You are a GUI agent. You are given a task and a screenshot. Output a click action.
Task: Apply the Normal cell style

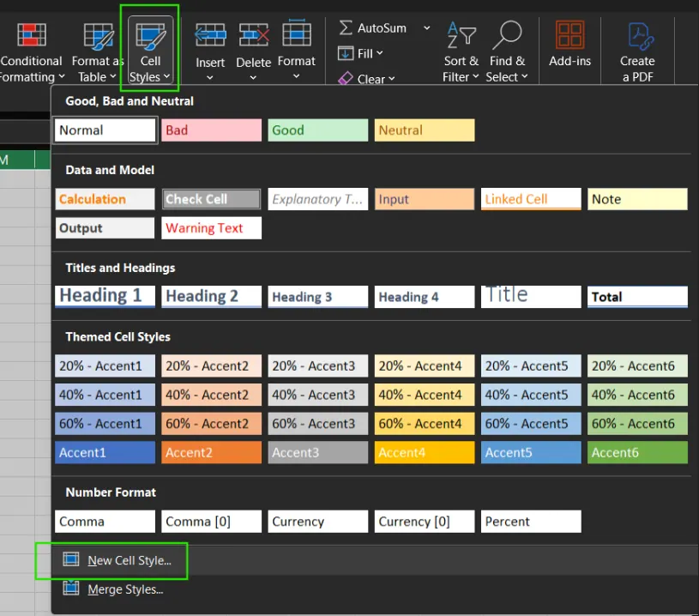[105, 130]
